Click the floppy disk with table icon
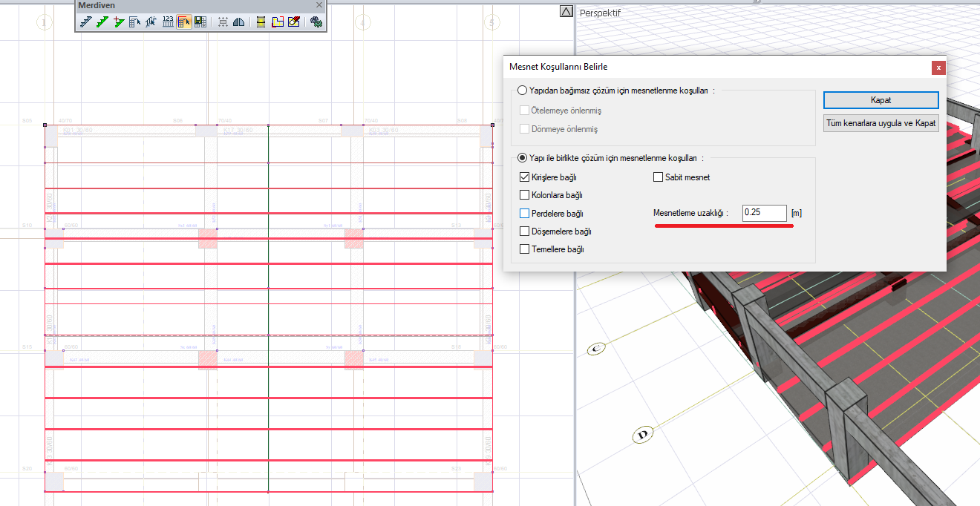The width and height of the screenshot is (980, 506). click(200, 22)
